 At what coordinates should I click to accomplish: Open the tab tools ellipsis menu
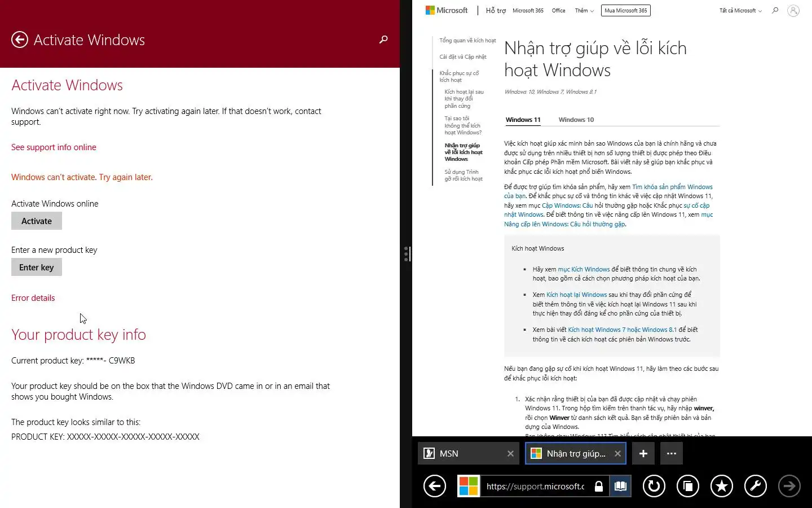pos(671,453)
